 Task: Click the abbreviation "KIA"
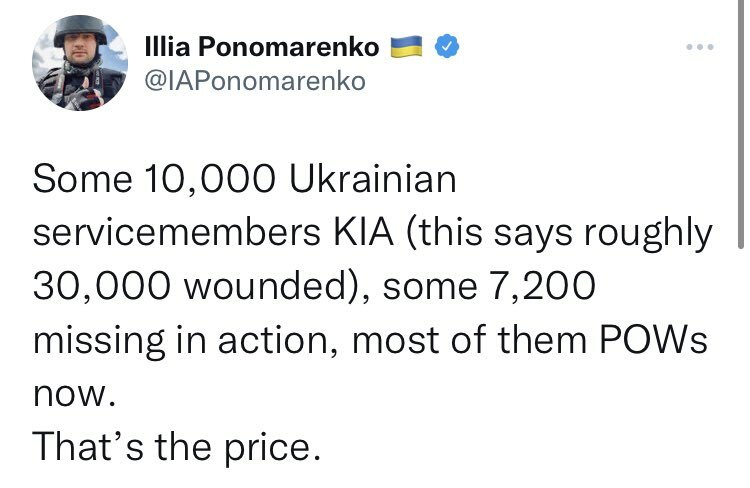368,234
